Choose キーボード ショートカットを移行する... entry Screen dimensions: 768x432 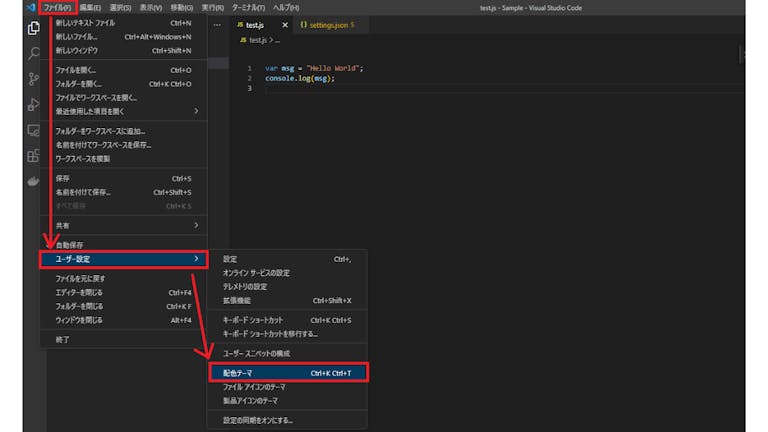[288, 334]
